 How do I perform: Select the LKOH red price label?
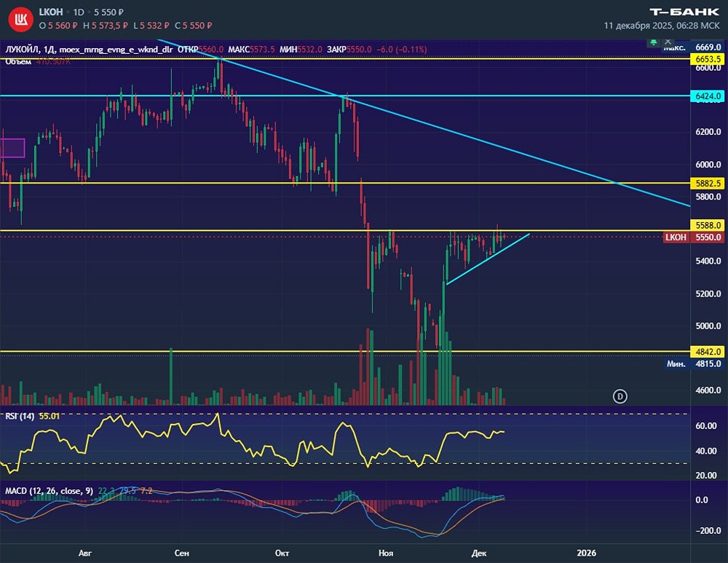coord(676,237)
